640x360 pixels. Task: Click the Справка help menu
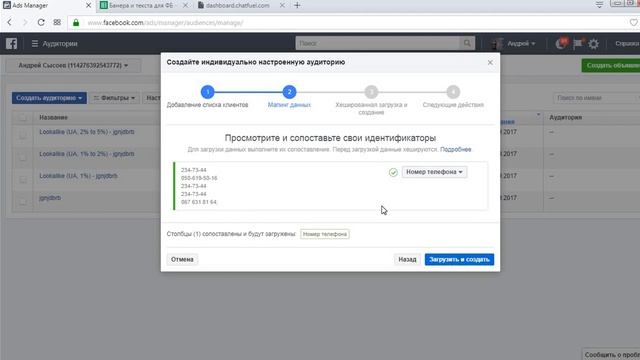(x=627, y=43)
